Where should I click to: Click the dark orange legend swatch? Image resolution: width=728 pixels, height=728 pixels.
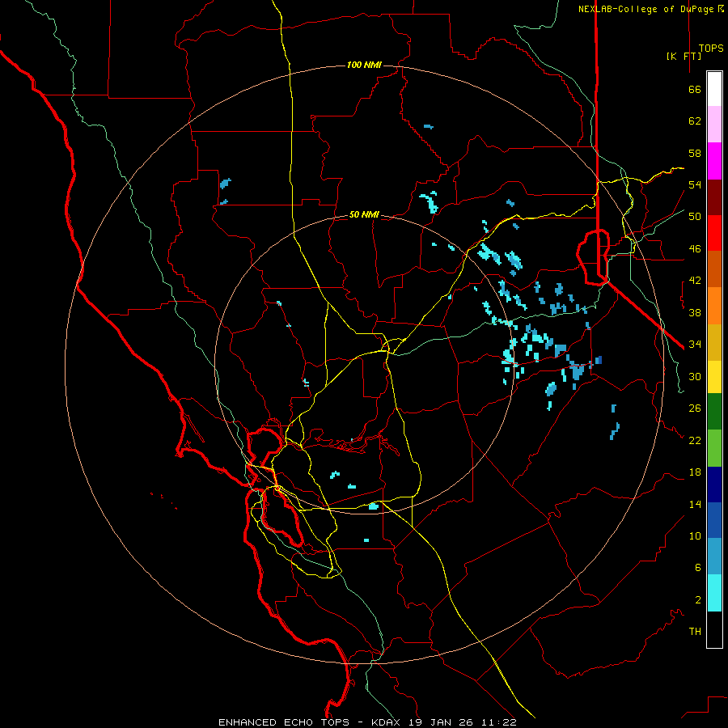(x=714, y=269)
